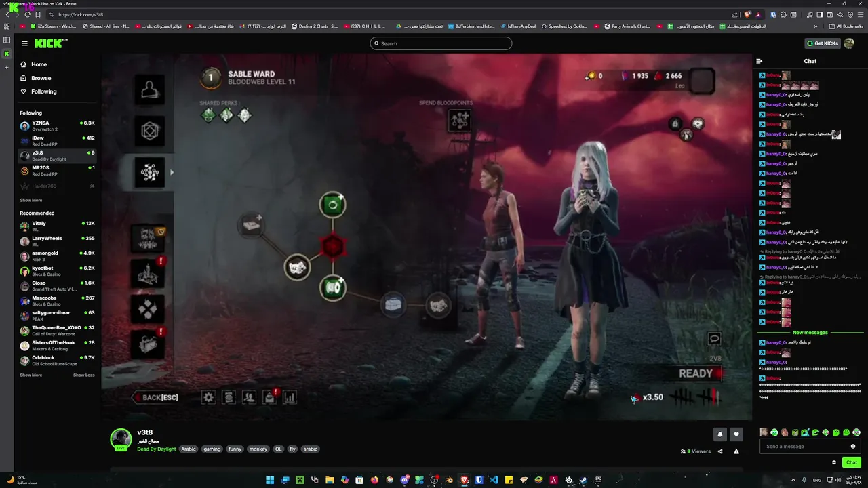Reload the page with browser reload button
Viewport: 868px width, 488px height.
point(27,14)
